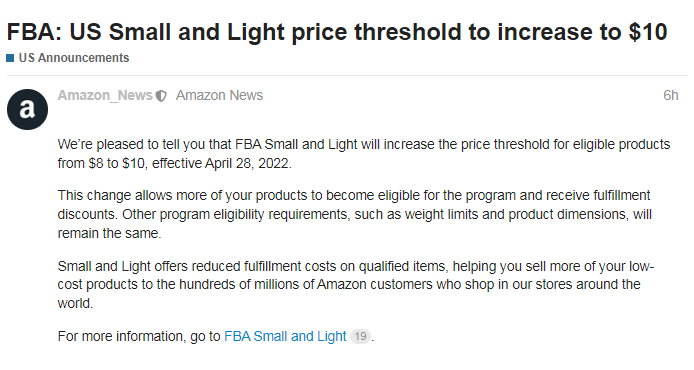The height and width of the screenshot is (370, 694).
Task: Click the word 'world.' in the post
Action: coord(75,304)
